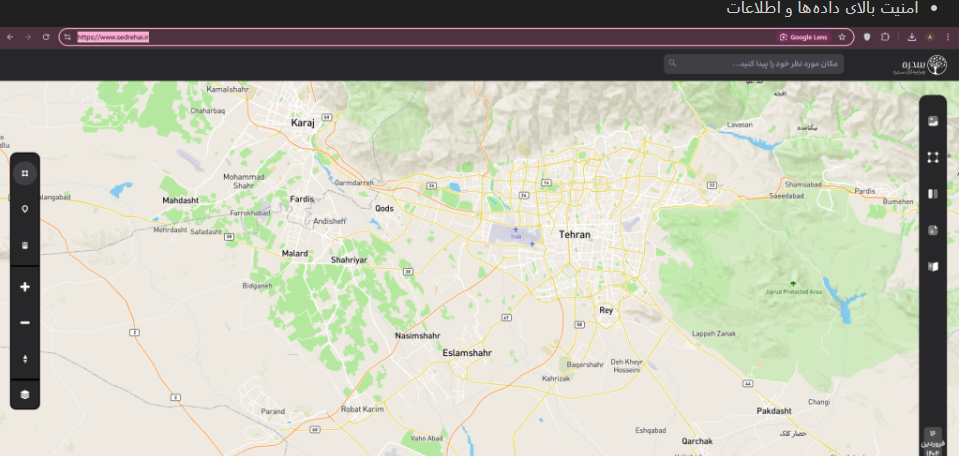Open the Persian date selector at bottom right
Viewport: 959px width, 456px height.
click(932, 442)
